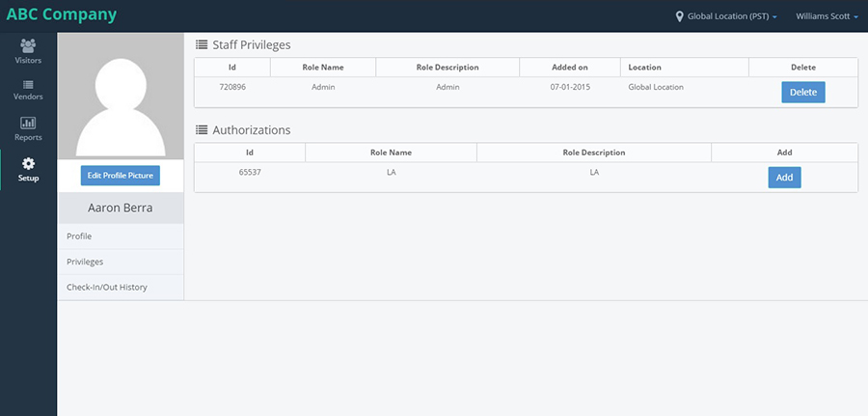Click the Added on column header
Image resolution: width=868 pixels, height=416 pixels.
point(570,67)
